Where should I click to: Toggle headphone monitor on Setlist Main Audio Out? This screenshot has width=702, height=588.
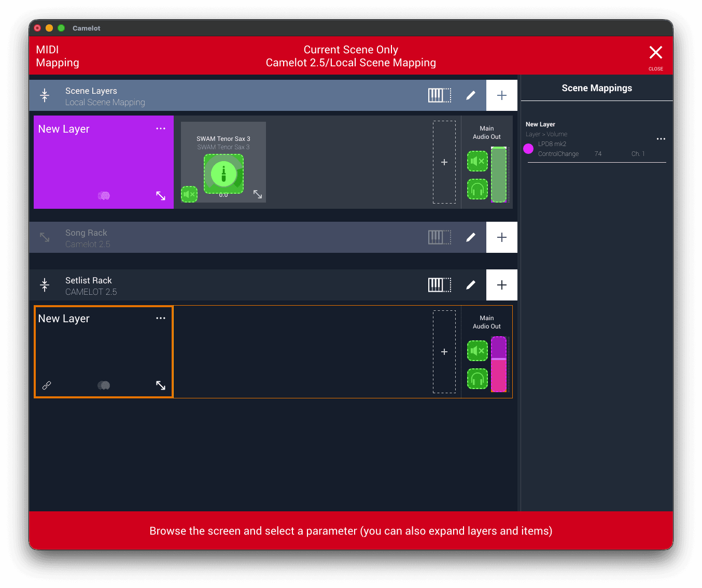pos(478,379)
